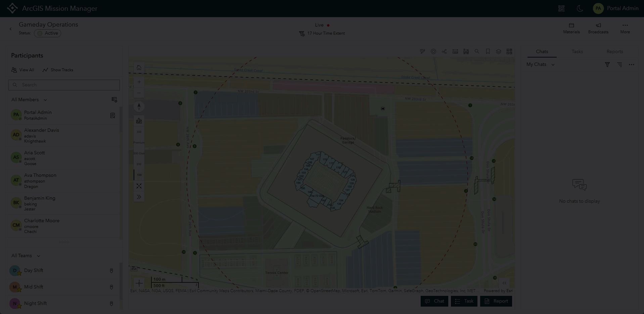Viewport: 644px width, 314px height.
Task: Open the route/share nodes tool
Action: [444, 51]
